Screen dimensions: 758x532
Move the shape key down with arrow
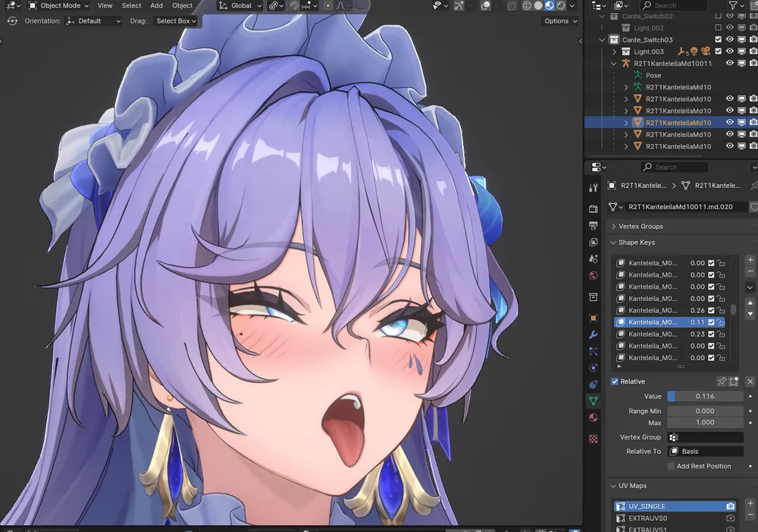point(750,314)
